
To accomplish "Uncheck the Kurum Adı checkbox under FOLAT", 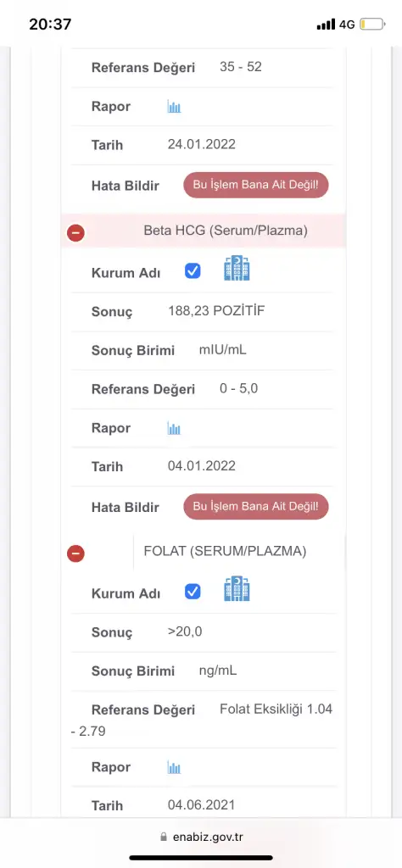I will pos(193,593).
